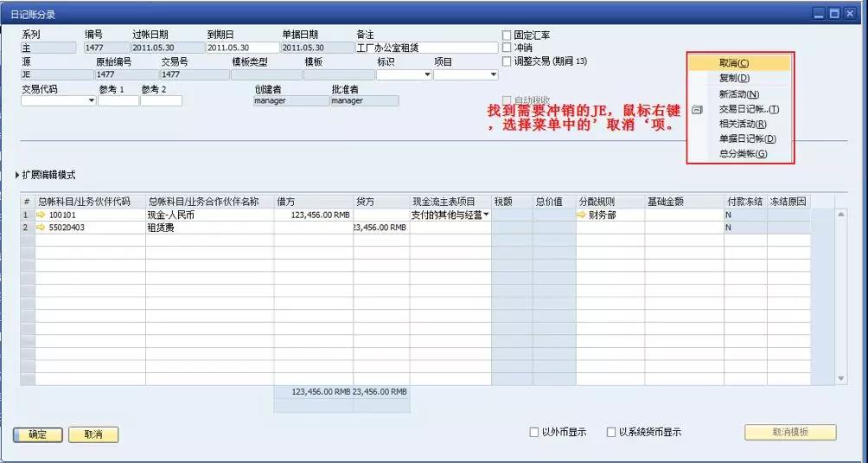The image size is (868, 463).
Task: Open the 标识 dropdown
Action: point(427,75)
